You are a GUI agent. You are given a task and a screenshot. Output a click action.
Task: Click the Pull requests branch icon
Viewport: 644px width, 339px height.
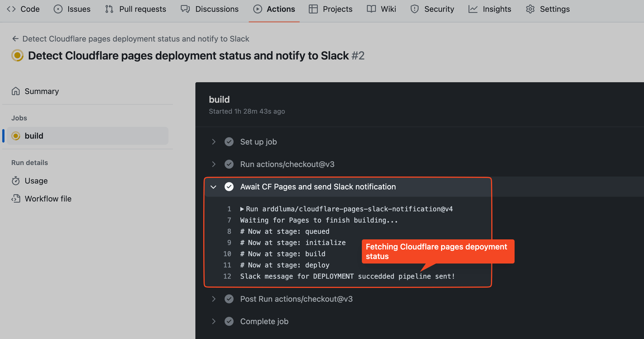(x=109, y=9)
